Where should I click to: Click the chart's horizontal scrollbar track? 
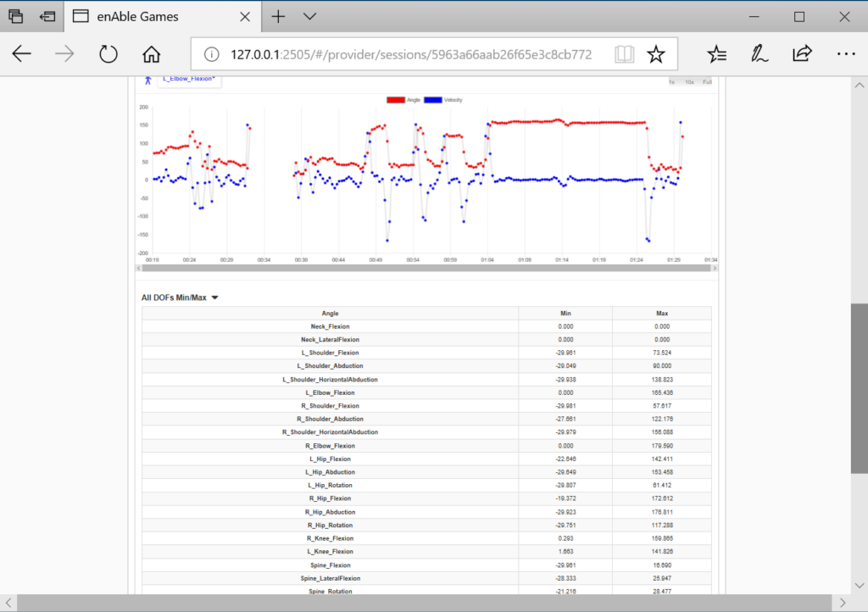pos(426,269)
